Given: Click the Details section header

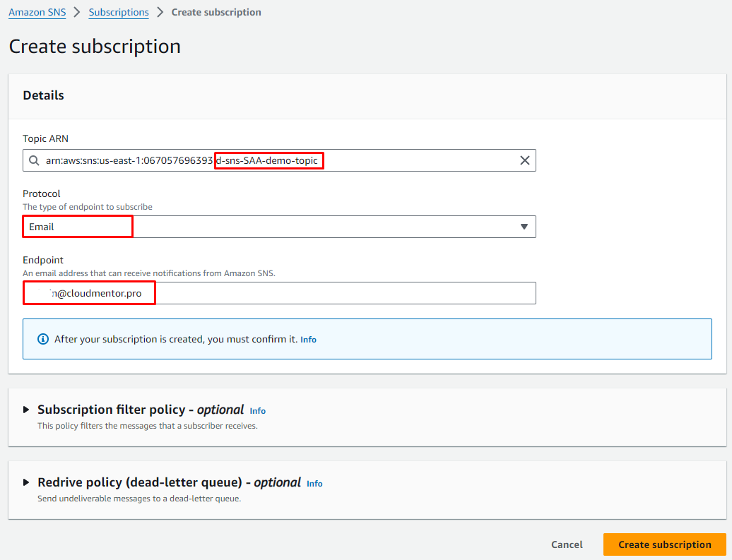Looking at the screenshot, I should 43,95.
